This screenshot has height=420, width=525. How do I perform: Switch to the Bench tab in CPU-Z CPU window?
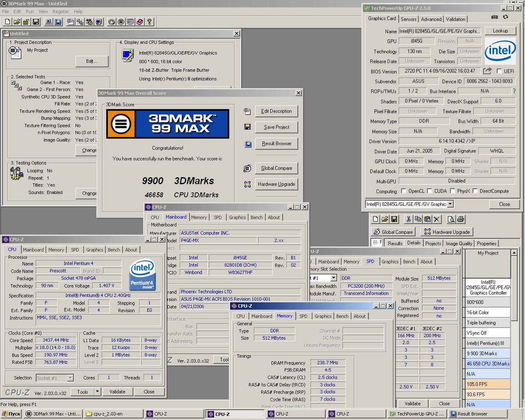(114, 250)
